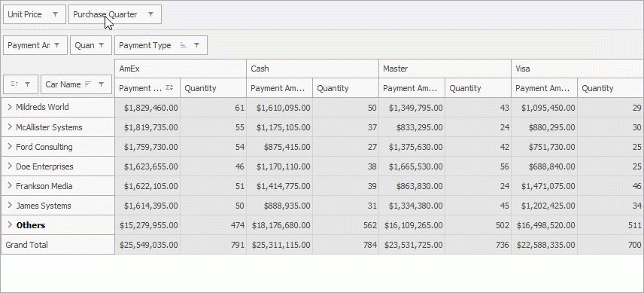Viewport: 644px width, 293px height.
Task: Select the Grand Total row header
Action: pos(58,245)
